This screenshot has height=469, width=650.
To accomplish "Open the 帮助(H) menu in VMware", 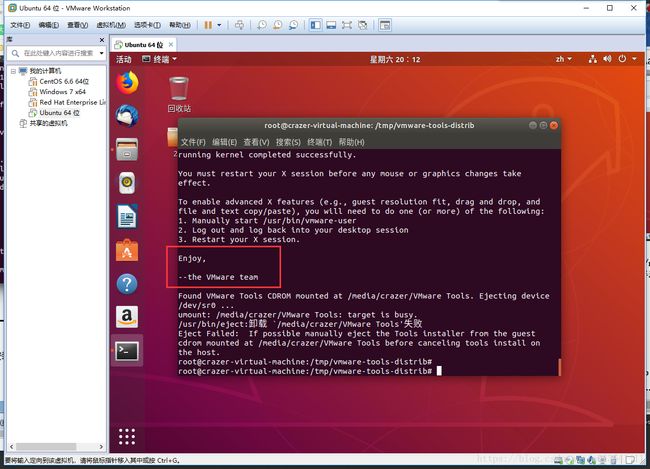I will (180, 25).
